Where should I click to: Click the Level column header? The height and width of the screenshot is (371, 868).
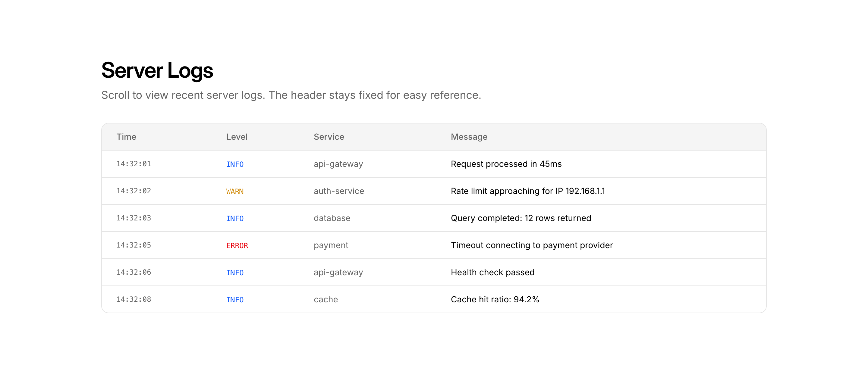pyautogui.click(x=237, y=137)
